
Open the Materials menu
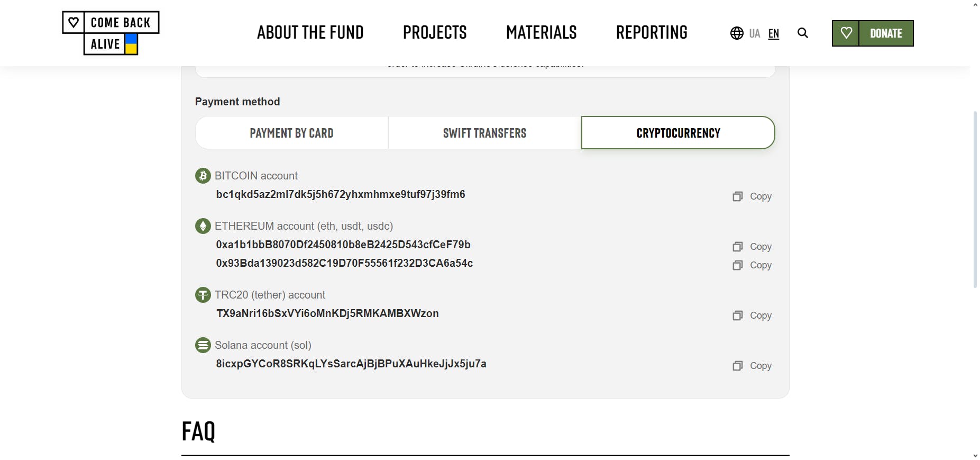(541, 33)
